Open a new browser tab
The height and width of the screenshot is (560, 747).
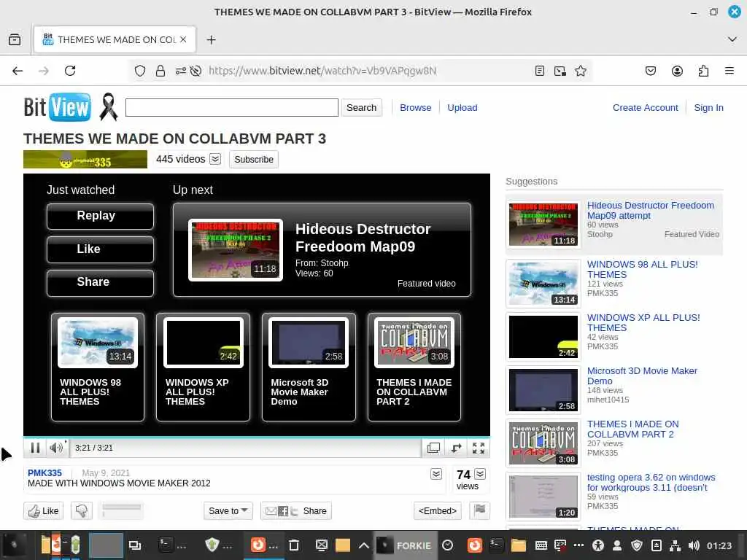211,40
